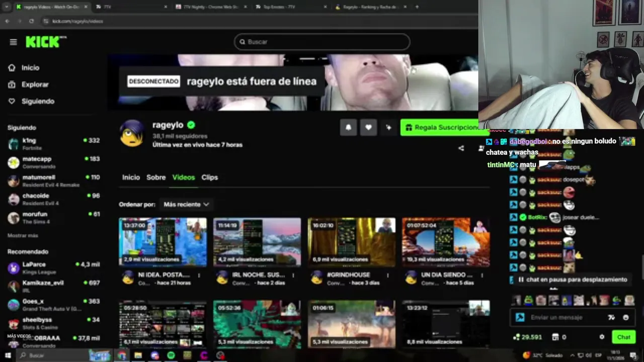Open the Windows Start menu
Screen dimensions: 644x362
8,355
